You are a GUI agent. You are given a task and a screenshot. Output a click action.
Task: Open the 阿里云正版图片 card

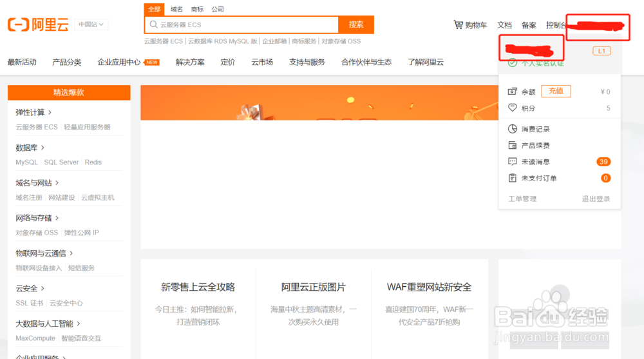tap(314, 287)
